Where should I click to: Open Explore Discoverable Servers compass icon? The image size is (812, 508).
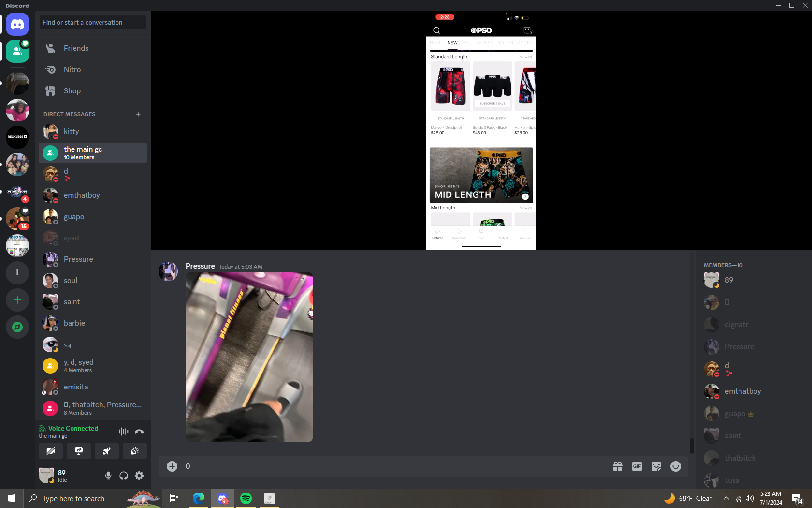(17, 328)
